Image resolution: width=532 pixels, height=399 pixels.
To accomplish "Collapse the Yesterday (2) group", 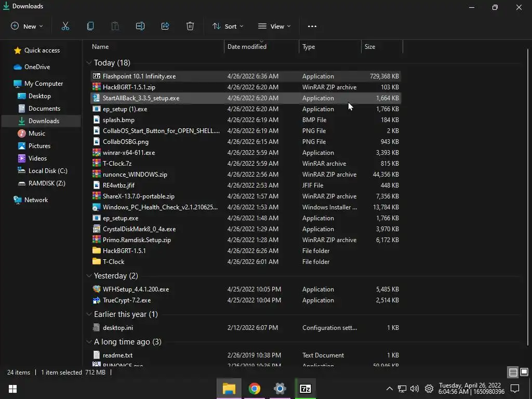I will [89, 276].
